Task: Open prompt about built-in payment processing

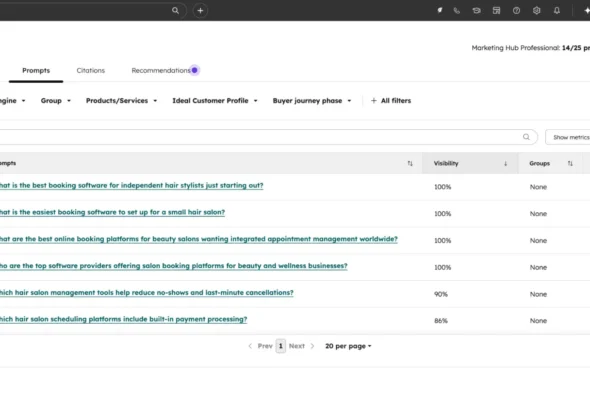Action: tap(123, 319)
